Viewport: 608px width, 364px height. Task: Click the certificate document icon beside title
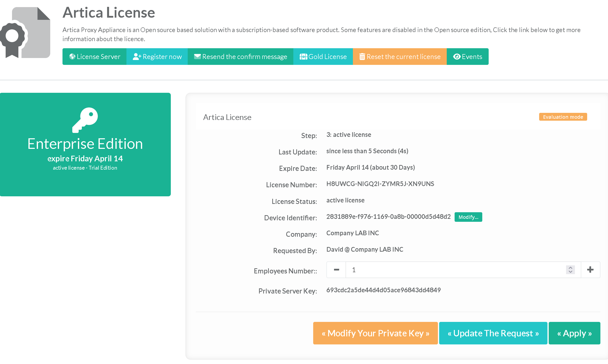[x=25, y=33]
